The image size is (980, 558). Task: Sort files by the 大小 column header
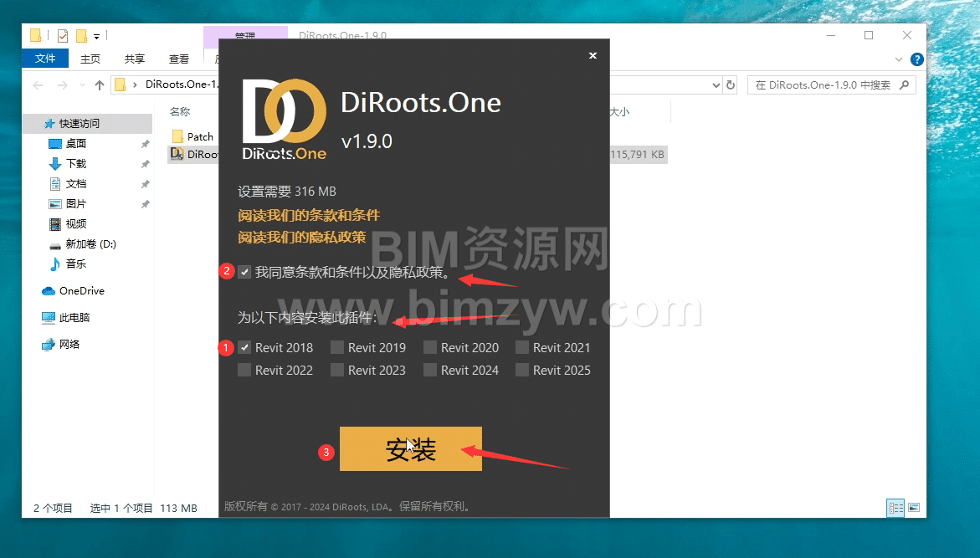tap(619, 112)
